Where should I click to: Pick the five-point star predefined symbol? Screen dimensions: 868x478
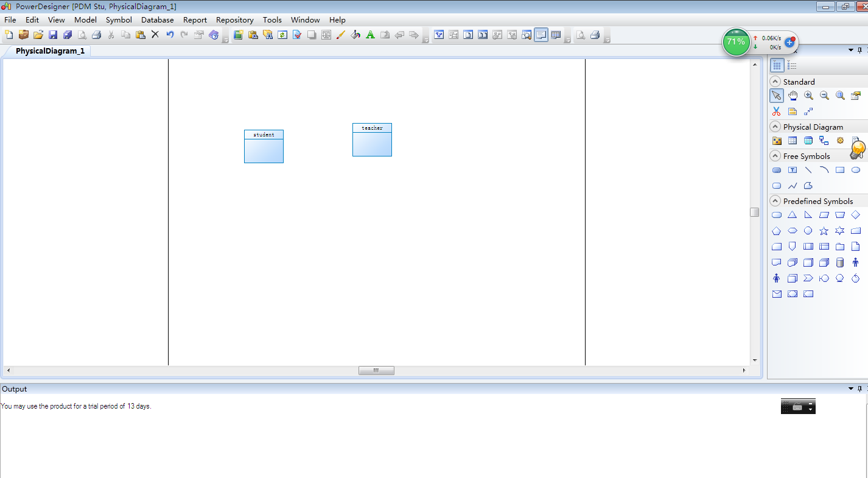[824, 231]
